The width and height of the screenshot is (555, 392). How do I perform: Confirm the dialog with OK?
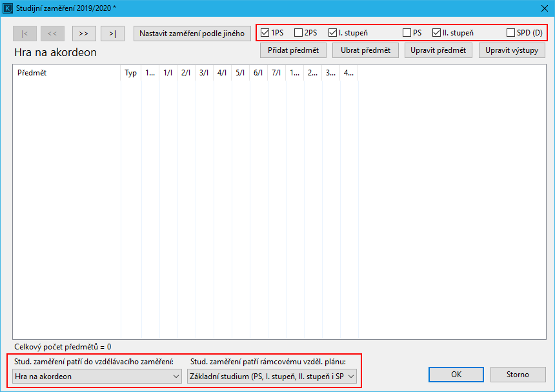456,375
